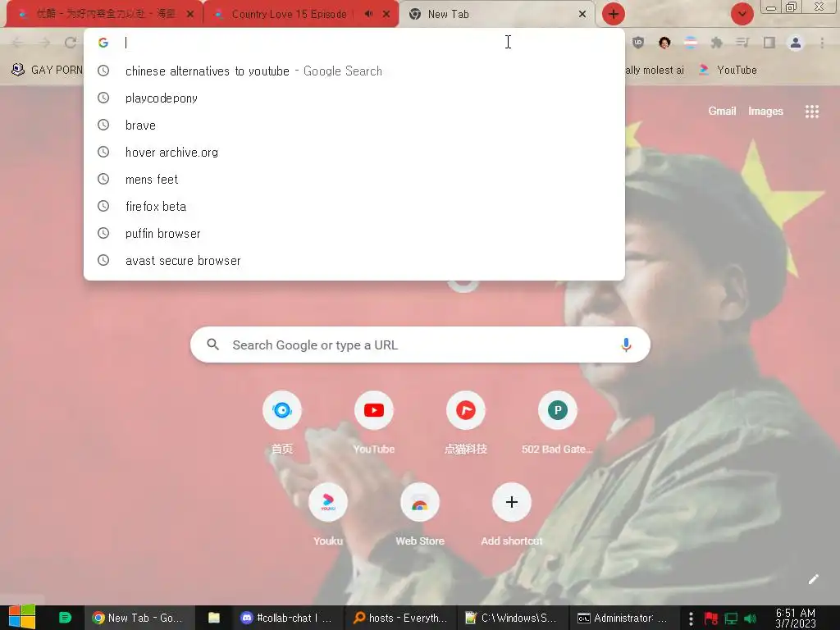Click the striped flag extension icon
The image size is (840, 630).
(691, 43)
